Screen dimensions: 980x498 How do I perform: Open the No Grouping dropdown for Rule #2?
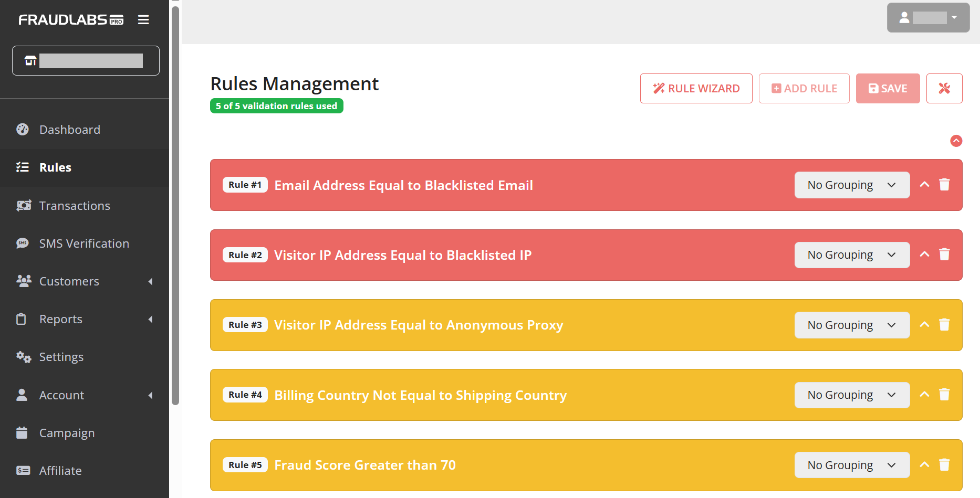coord(852,255)
